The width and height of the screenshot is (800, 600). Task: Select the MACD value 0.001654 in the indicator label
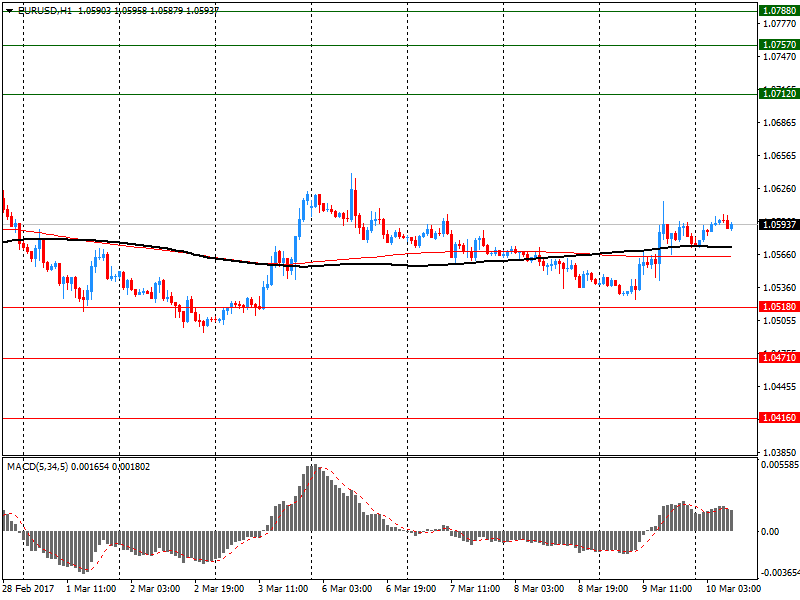coord(90,467)
